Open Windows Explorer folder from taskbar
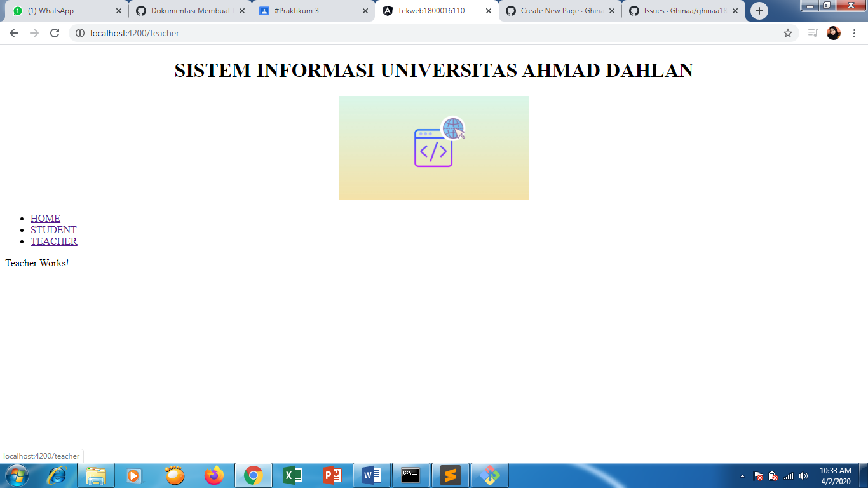Image resolution: width=868 pixels, height=488 pixels. pos(96,475)
